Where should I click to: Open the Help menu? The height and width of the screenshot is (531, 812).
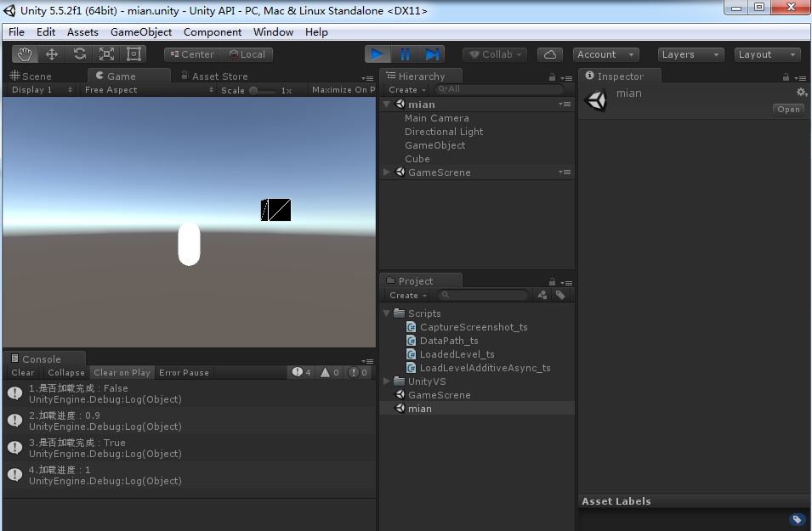point(316,32)
